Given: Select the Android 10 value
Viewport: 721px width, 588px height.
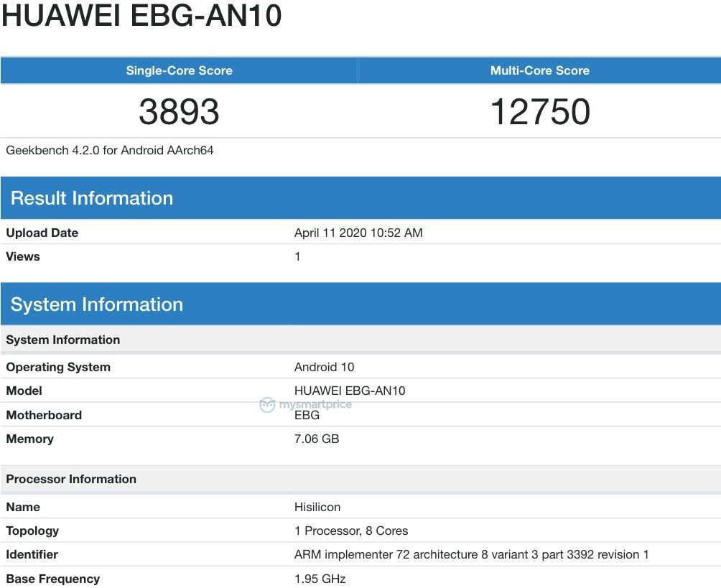Looking at the screenshot, I should (324, 367).
